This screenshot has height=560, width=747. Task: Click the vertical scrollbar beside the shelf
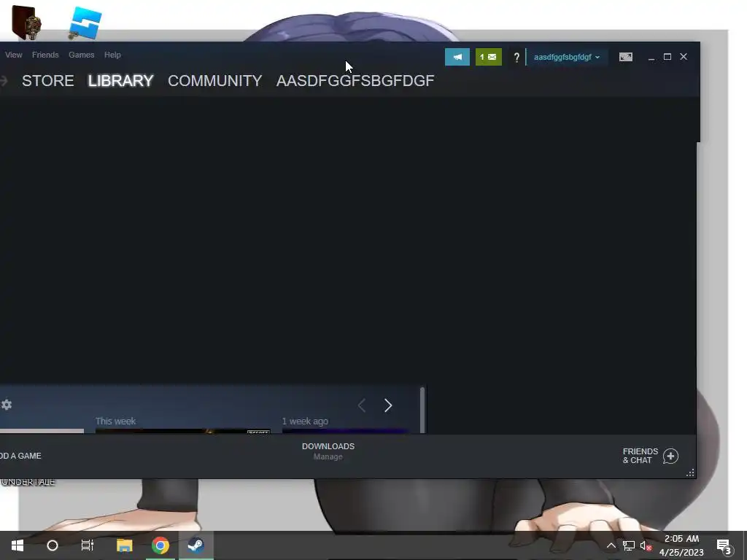[x=422, y=410]
